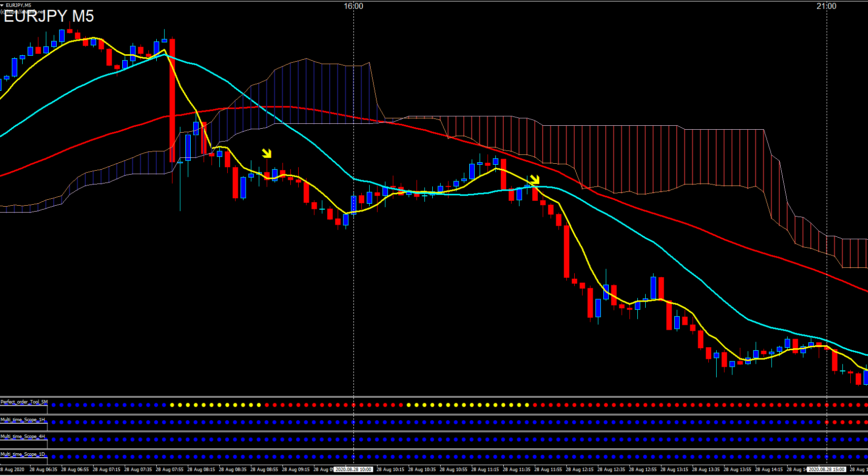Click the 28 Aug 10:55 time label
Viewport: 868px width, 476px height.
point(453,470)
